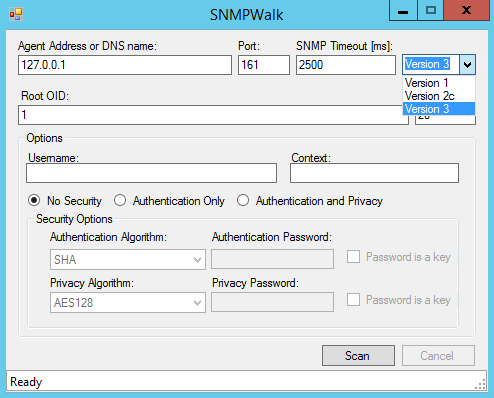The height and width of the screenshot is (398, 494).
Task: Click the Cancel button
Action: [438, 355]
